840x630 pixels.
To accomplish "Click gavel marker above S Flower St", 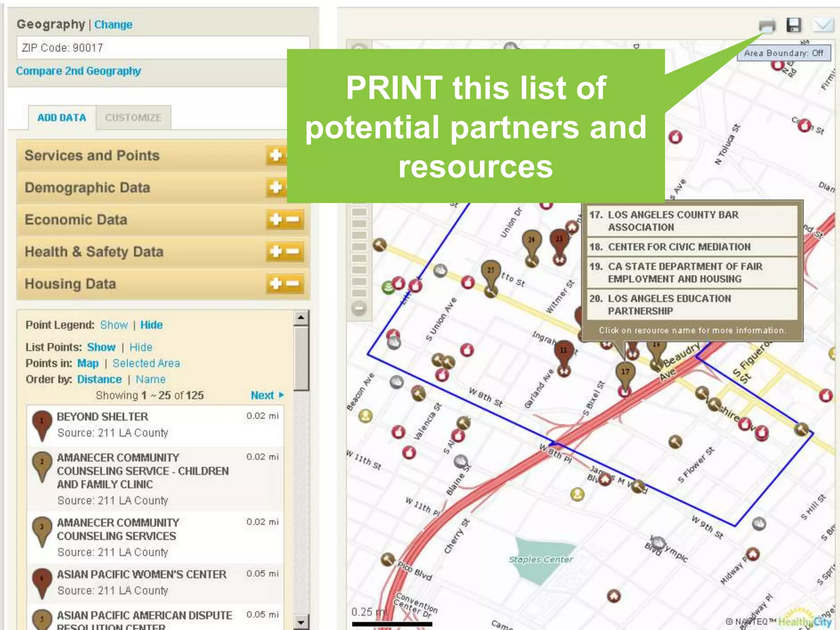I will [675, 442].
